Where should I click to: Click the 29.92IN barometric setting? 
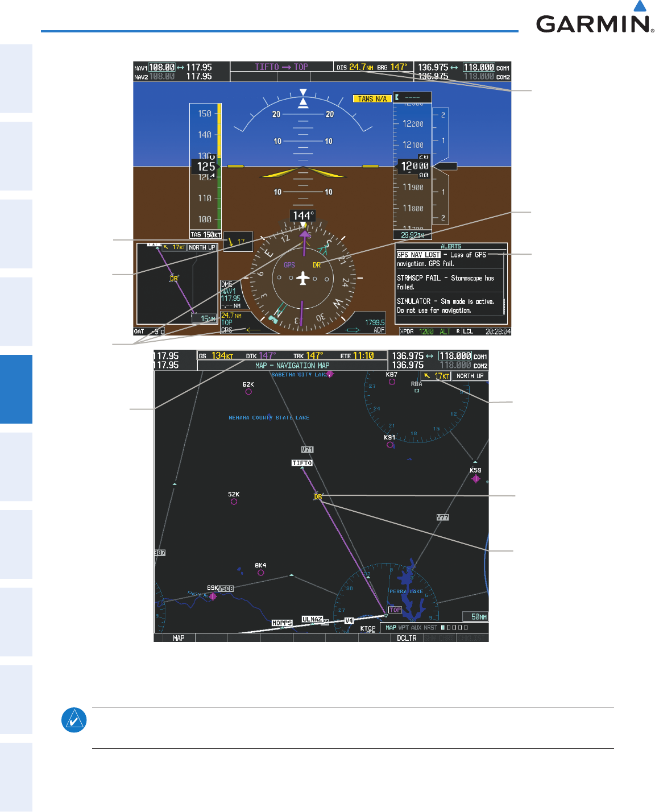click(x=412, y=235)
